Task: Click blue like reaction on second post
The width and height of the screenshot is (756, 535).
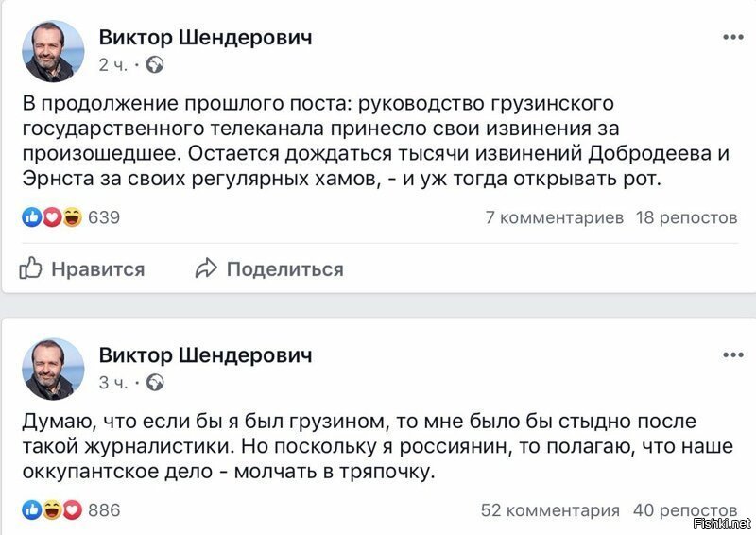Action: point(32,509)
